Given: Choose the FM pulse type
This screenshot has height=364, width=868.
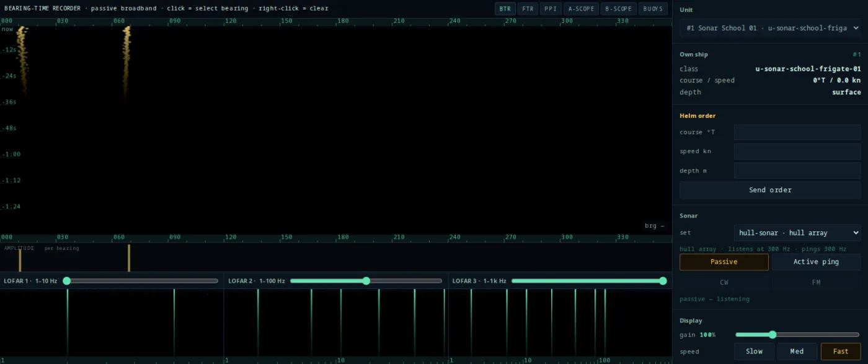Looking at the screenshot, I should [816, 282].
